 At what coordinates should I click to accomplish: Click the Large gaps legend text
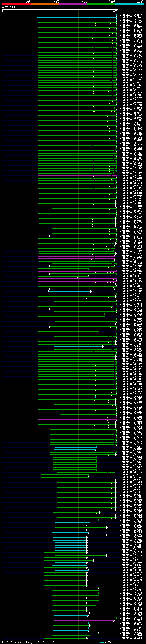(x=28, y=642)
